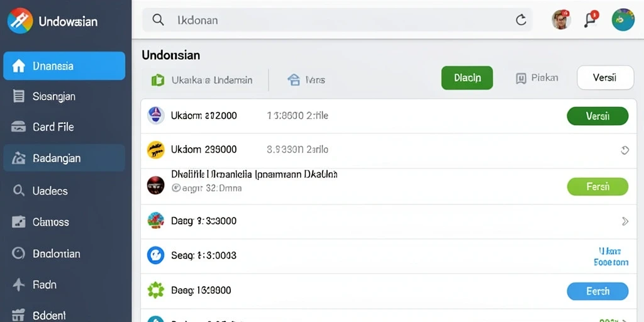Click the Ukaom 202000 row icon

156,116
